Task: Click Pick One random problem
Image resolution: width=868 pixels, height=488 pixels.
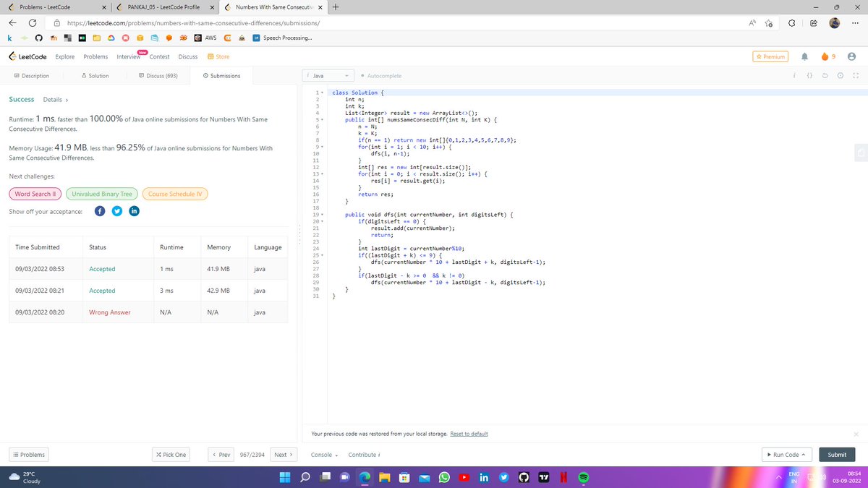Action: pyautogui.click(x=171, y=455)
